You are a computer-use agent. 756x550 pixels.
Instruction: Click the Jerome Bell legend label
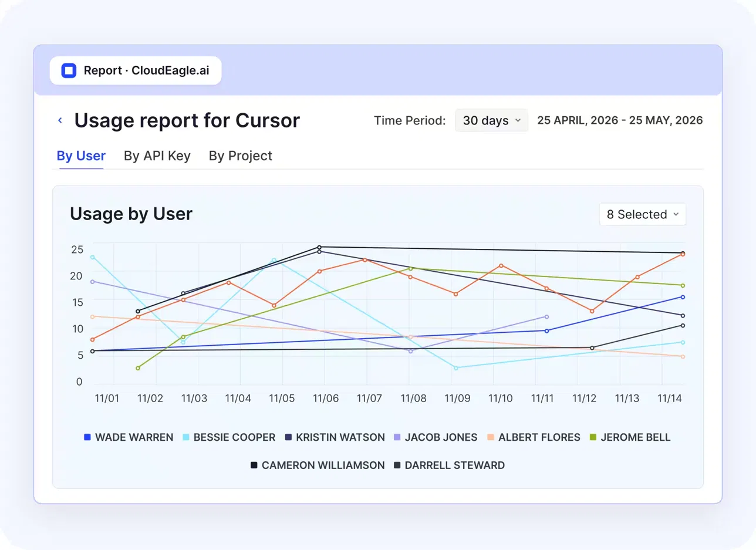[636, 437]
